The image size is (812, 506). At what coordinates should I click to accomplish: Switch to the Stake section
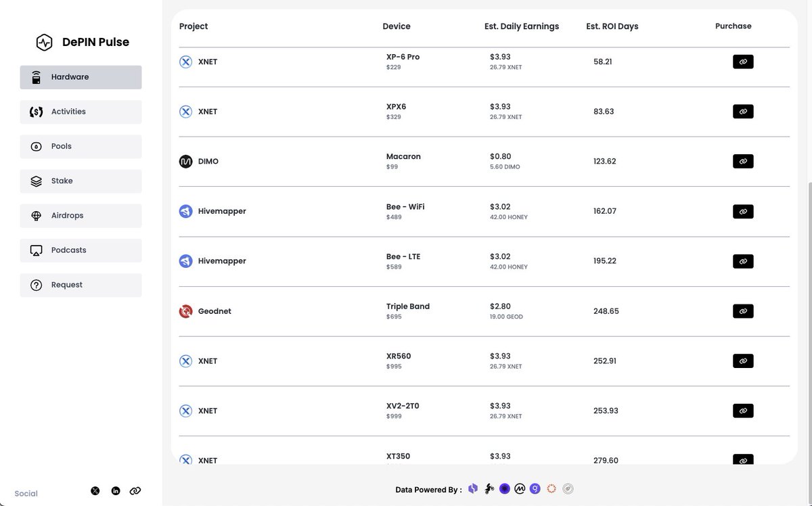pyautogui.click(x=81, y=181)
